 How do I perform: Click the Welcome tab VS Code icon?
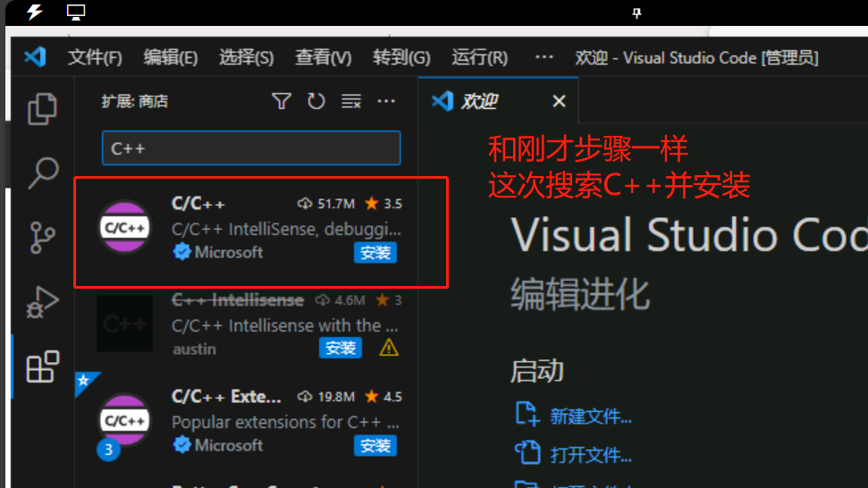pyautogui.click(x=442, y=101)
